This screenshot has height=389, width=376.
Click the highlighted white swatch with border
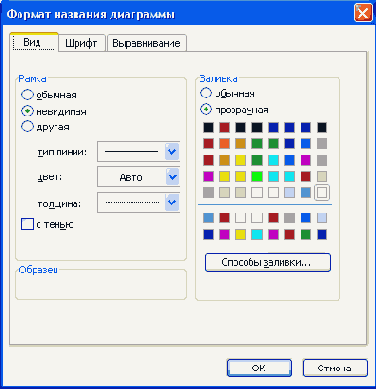322,192
